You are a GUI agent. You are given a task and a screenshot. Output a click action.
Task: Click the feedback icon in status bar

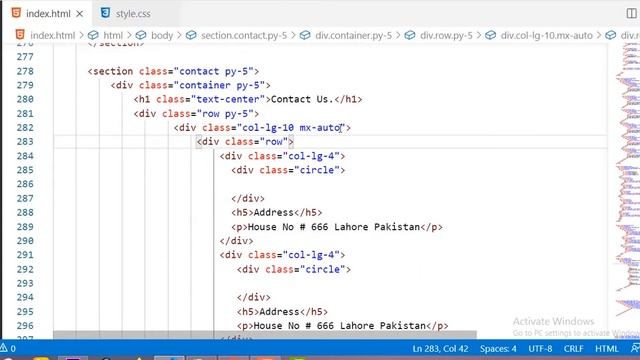click(x=635, y=349)
